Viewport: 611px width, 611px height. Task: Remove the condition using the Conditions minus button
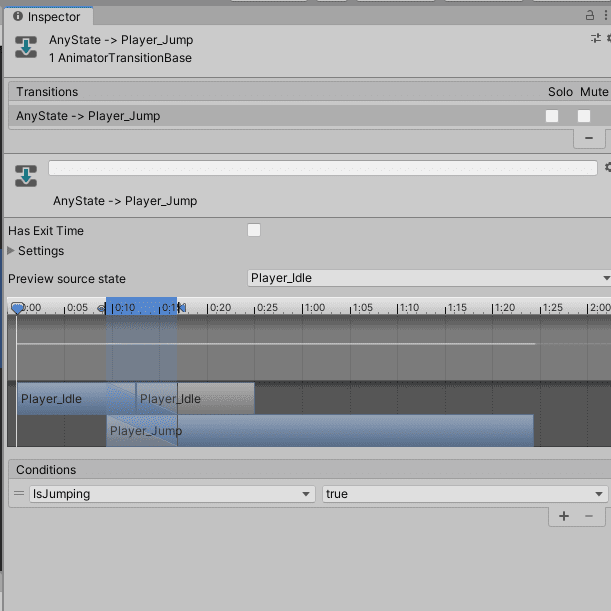588,516
